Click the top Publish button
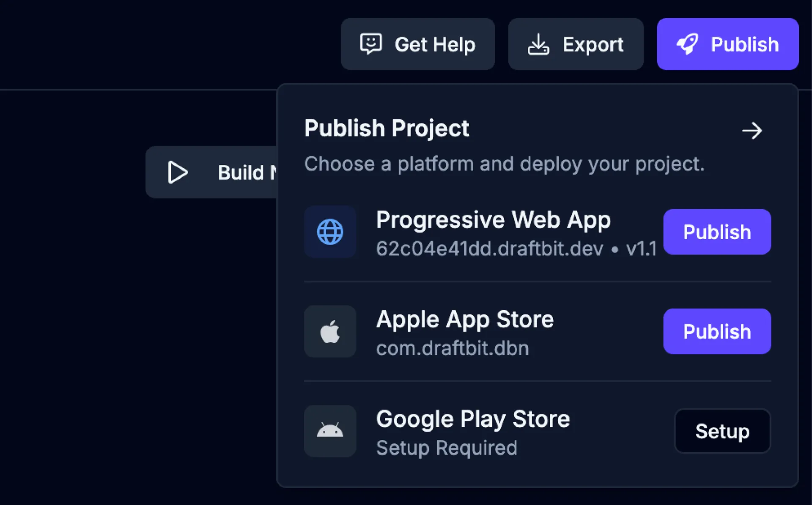 (x=727, y=44)
